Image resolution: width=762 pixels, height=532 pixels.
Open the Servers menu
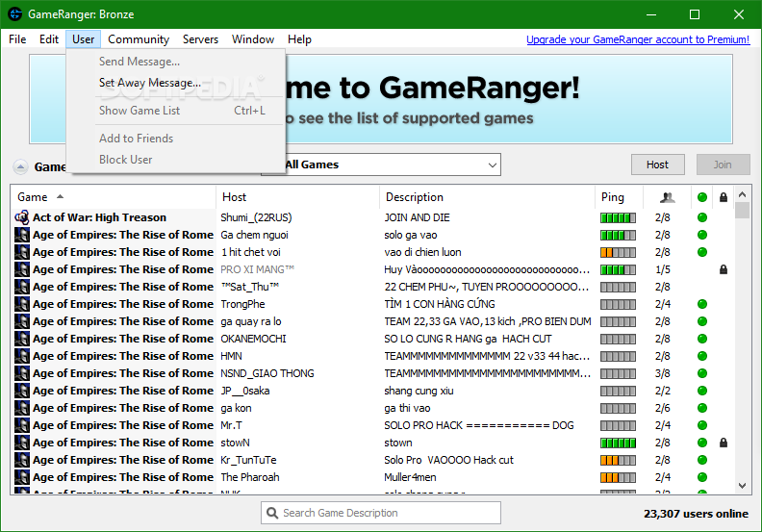point(200,39)
